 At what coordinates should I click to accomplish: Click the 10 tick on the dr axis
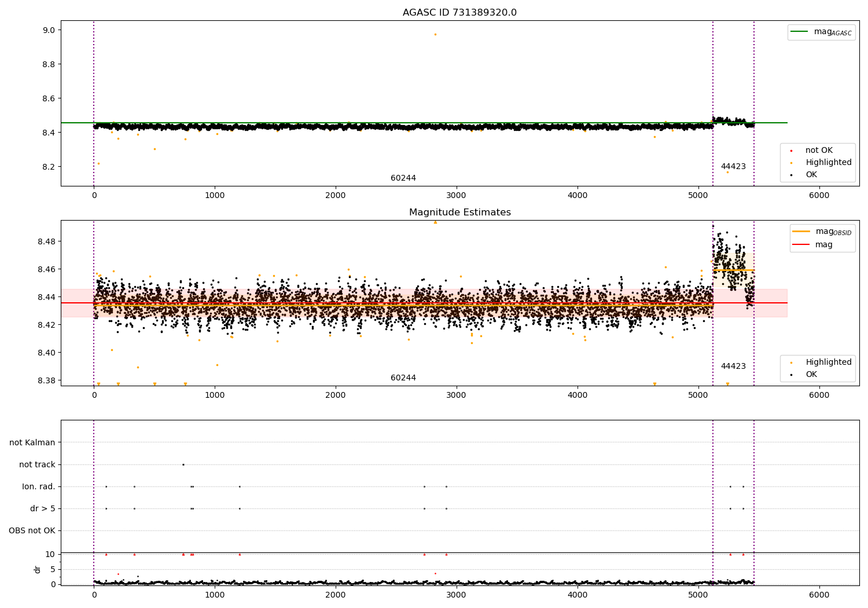pyautogui.click(x=50, y=554)
